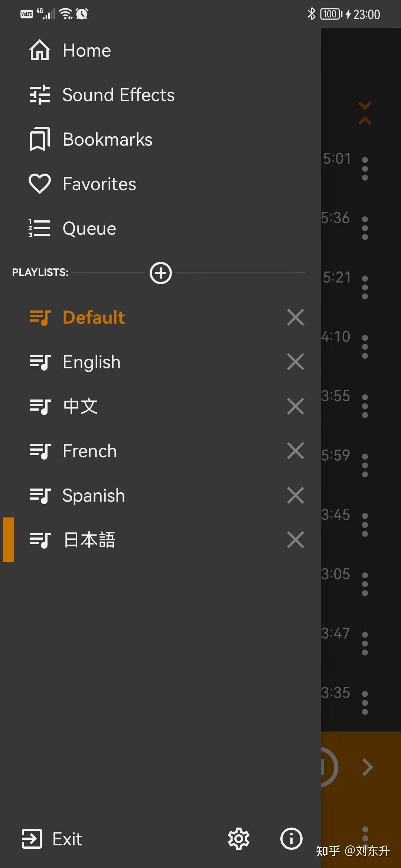The image size is (401, 868).
Task: Open the options dots for the 3:55 track
Action: click(365, 406)
